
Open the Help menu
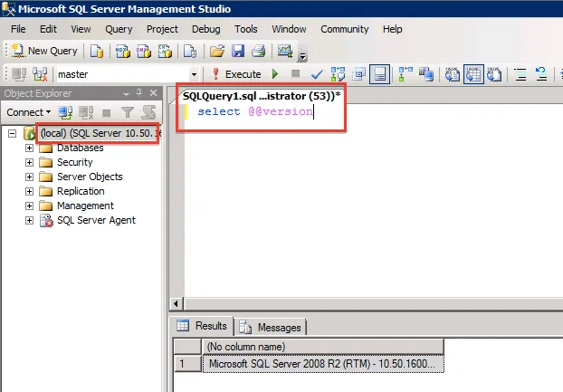click(x=393, y=29)
